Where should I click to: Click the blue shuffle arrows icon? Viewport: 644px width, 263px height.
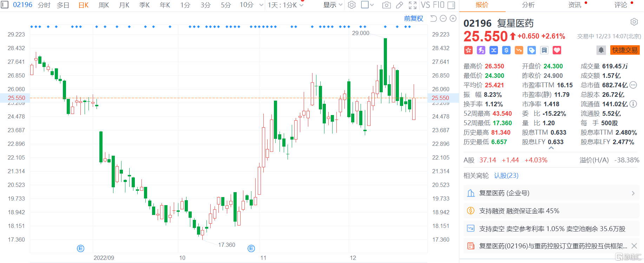pyautogui.click(x=494, y=50)
